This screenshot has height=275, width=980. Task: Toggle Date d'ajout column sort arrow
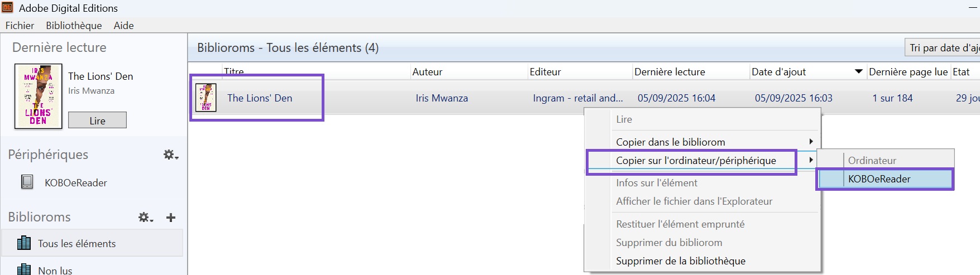[x=858, y=72]
